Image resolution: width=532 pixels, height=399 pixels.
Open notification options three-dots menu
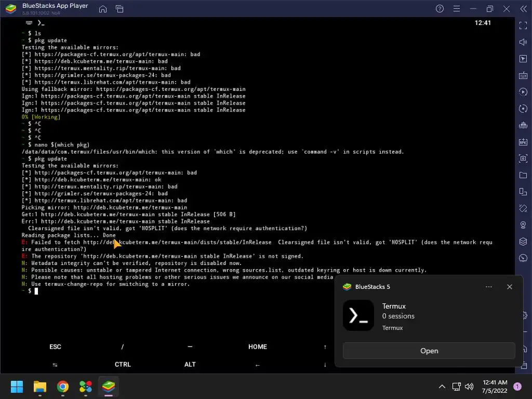(x=488, y=287)
